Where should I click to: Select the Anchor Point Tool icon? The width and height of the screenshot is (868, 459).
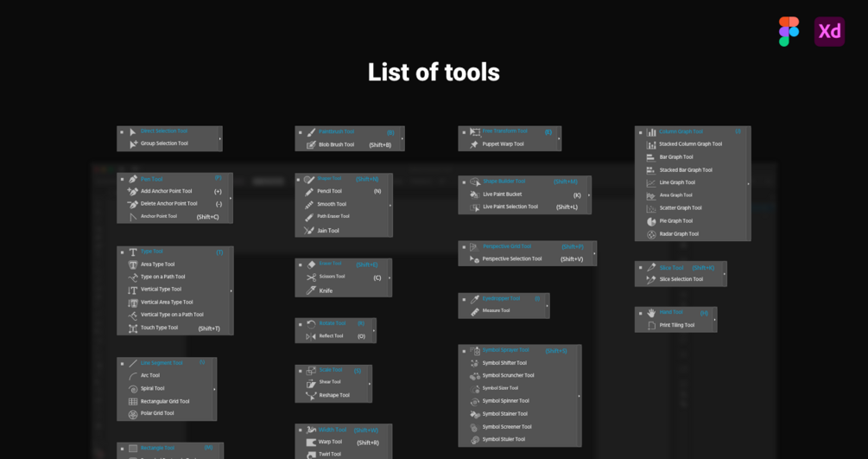coord(133,217)
